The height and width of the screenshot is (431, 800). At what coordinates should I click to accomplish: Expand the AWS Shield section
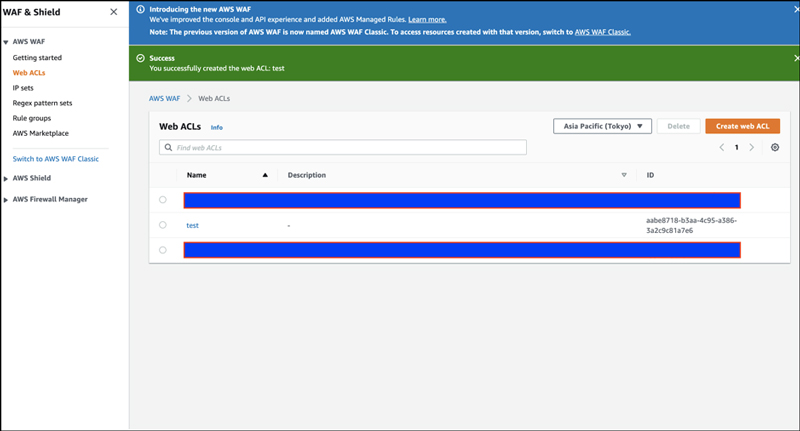coord(7,178)
